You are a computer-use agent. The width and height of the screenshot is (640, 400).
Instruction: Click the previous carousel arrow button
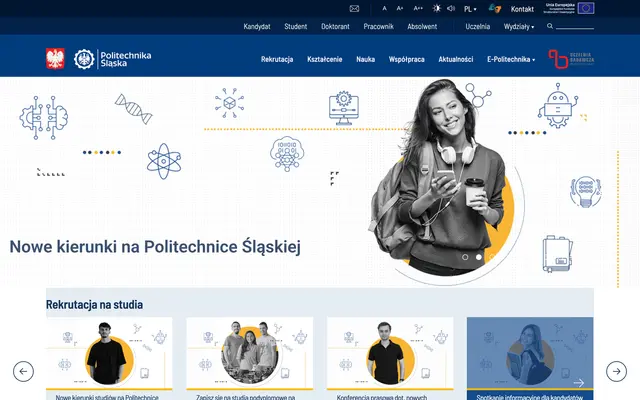pyautogui.click(x=23, y=371)
